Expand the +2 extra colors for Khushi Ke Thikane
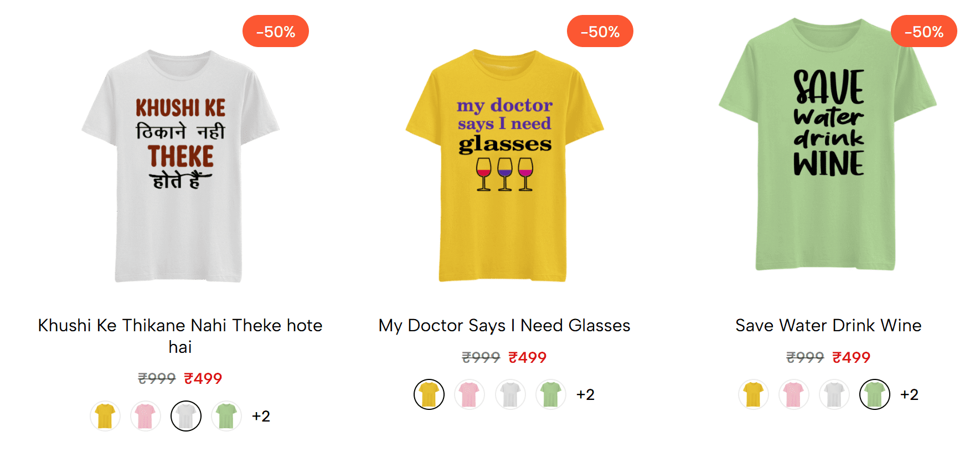980x452 pixels. click(262, 416)
